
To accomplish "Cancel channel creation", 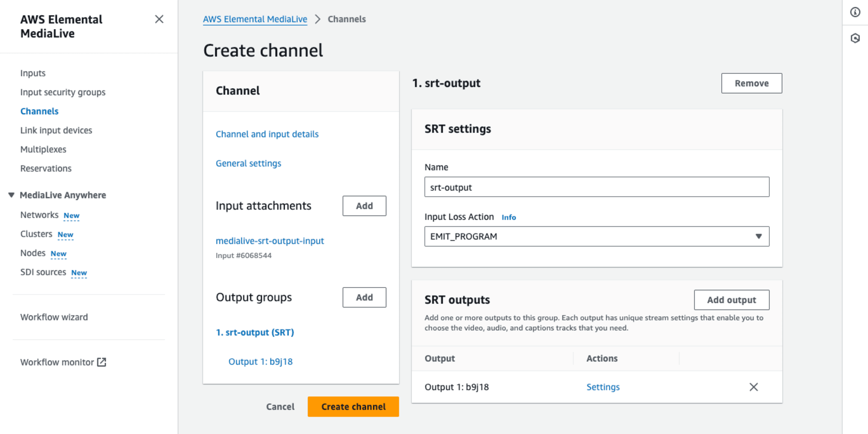I will pos(280,407).
